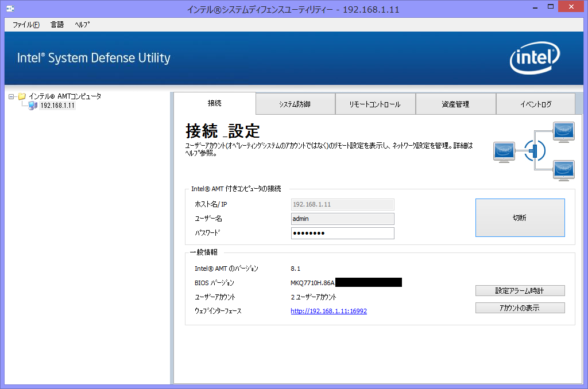
Task: Click the ホスト名/IP input field
Action: 342,204
